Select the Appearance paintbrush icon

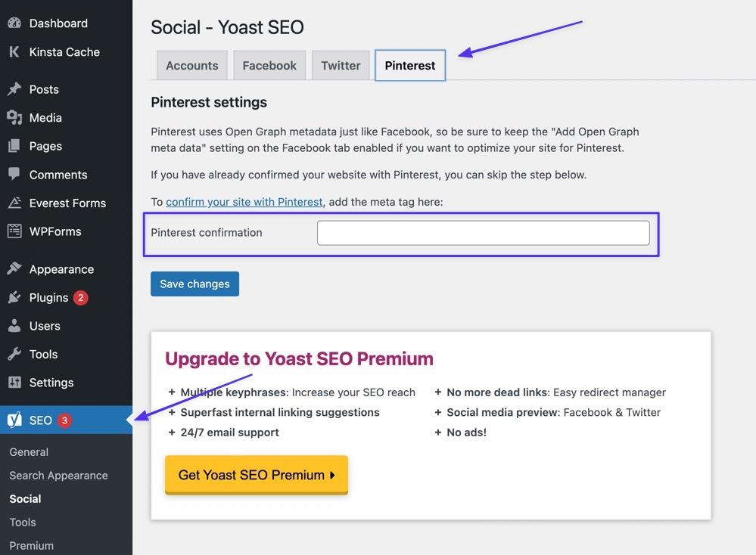[x=15, y=268]
